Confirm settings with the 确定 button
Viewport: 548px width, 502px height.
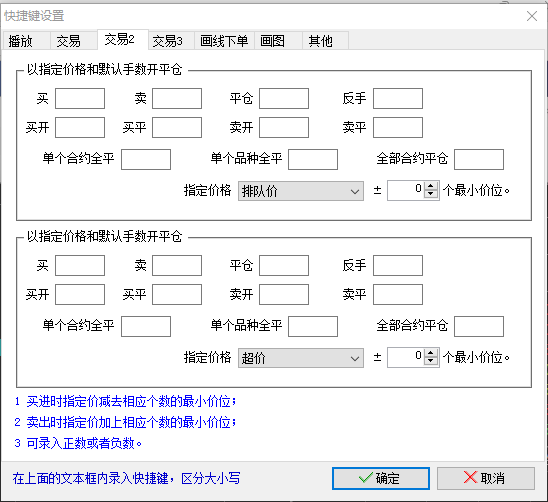tap(381, 478)
